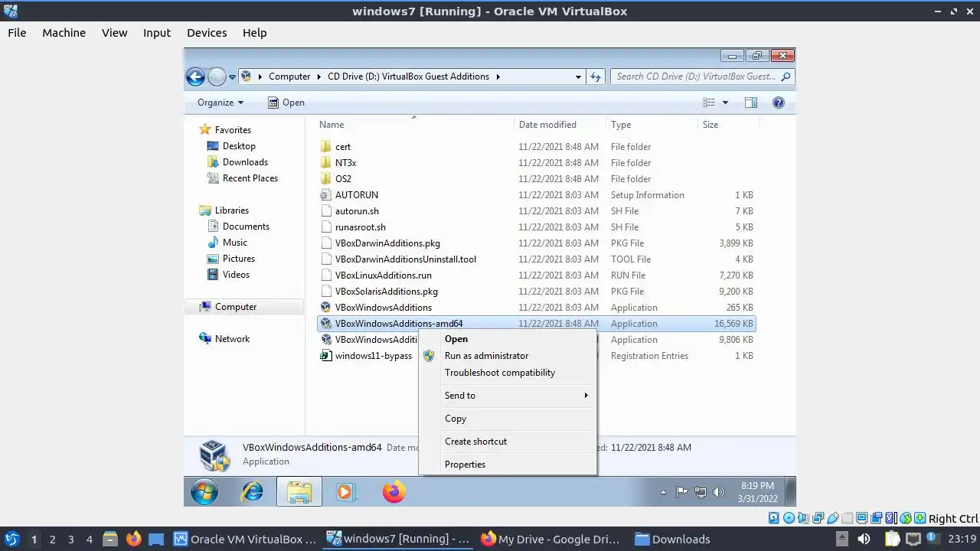This screenshot has height=551, width=980.
Task: Click VirtualBox optical disc indicator
Action: pos(789,518)
